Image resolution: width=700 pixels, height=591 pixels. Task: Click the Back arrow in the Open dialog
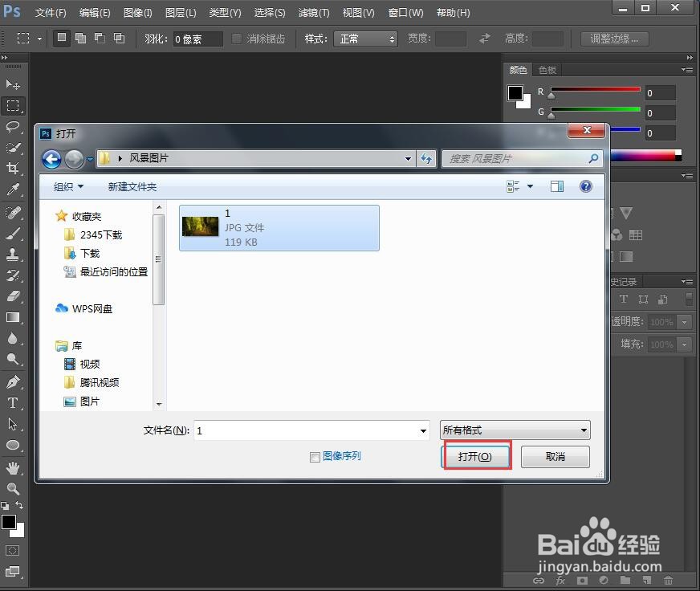52,159
